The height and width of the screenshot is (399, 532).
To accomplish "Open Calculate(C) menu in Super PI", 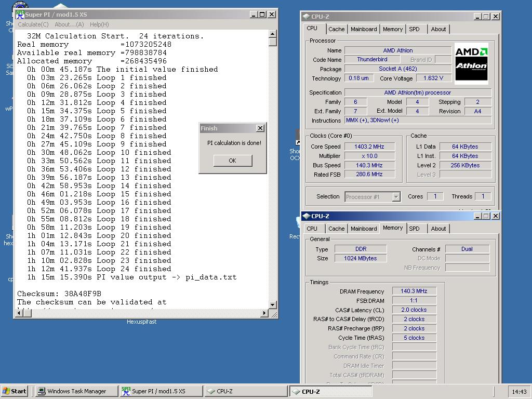I will 33,24.
